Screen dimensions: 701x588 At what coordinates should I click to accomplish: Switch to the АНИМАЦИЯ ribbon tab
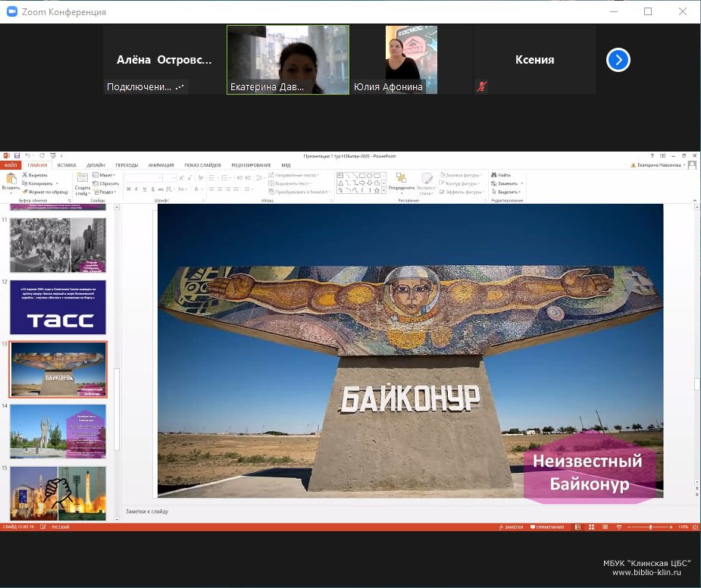point(161,165)
